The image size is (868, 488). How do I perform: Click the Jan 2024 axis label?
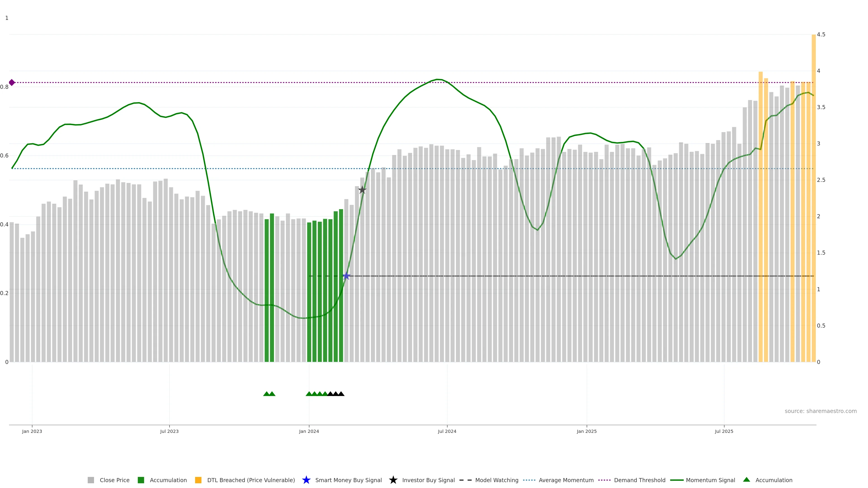(x=309, y=431)
